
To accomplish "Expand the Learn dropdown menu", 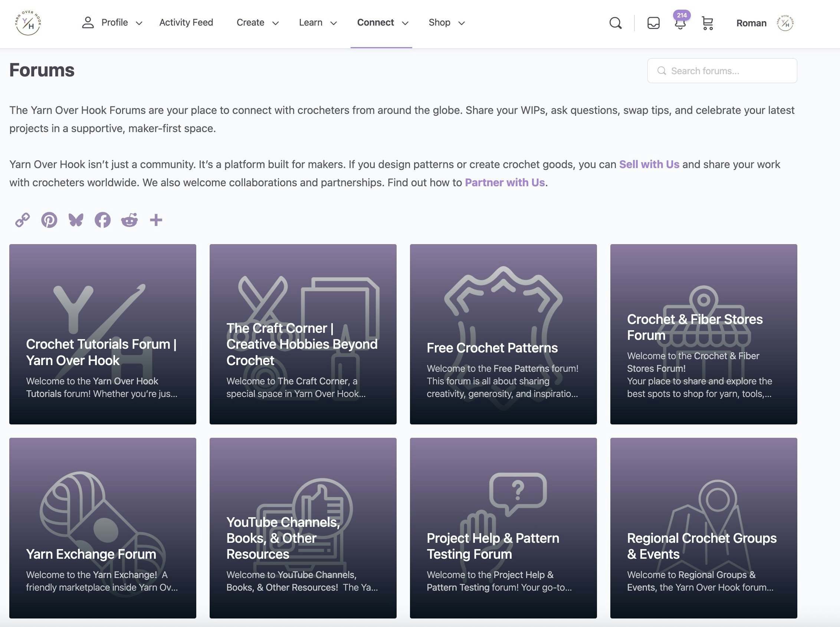I will click(318, 23).
